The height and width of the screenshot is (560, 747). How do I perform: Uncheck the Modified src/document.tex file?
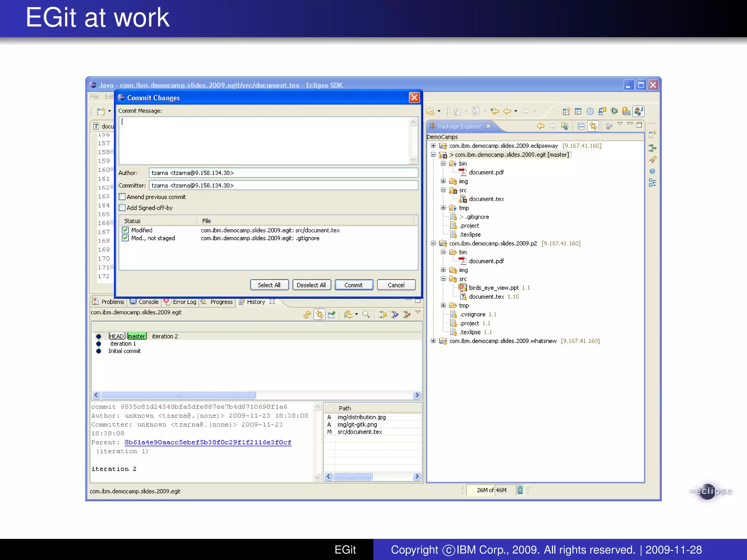[x=125, y=230]
